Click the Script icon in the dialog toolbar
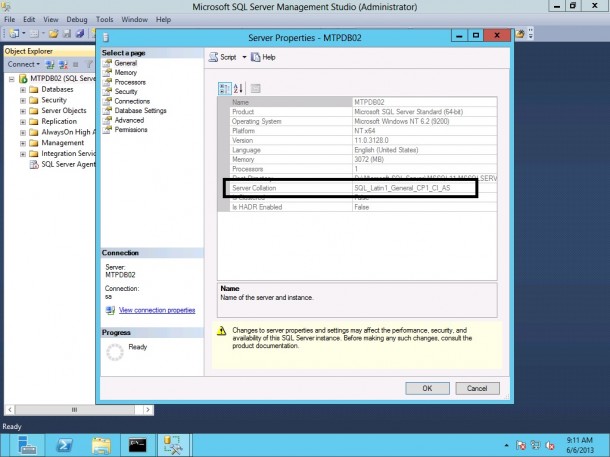The image size is (610, 457). 213,57
